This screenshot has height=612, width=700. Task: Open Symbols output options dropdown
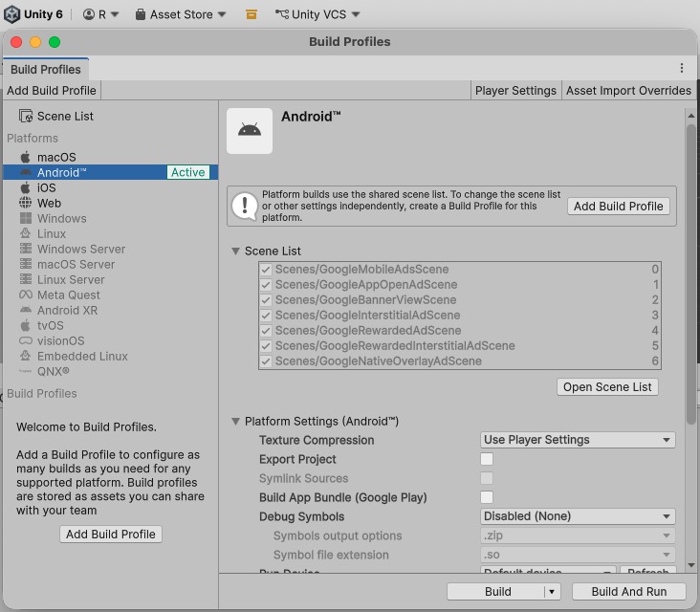click(x=578, y=535)
